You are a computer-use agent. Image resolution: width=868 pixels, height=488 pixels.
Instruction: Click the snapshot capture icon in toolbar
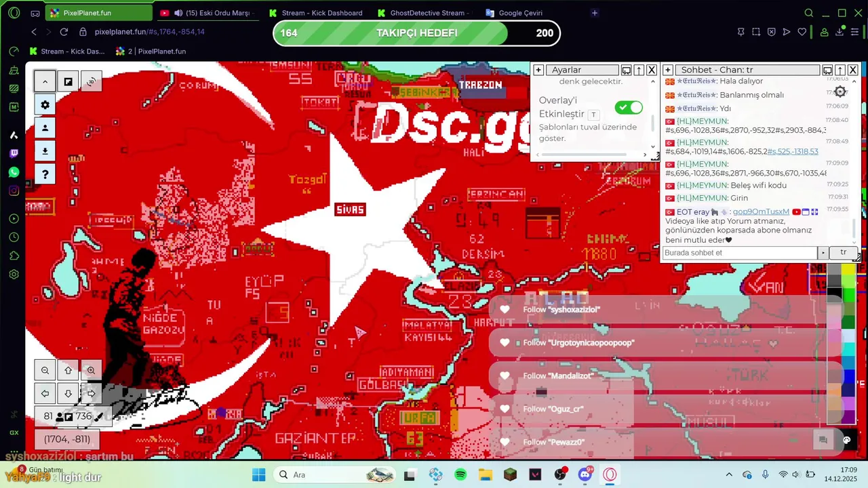(756, 32)
